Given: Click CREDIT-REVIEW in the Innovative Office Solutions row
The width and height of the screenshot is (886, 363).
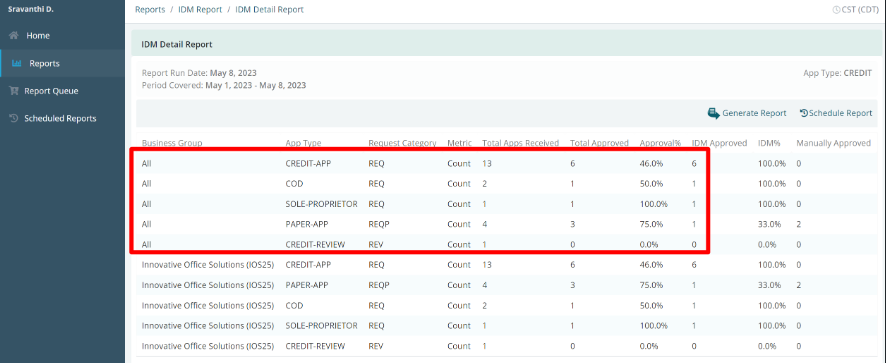Looking at the screenshot, I should (315, 346).
